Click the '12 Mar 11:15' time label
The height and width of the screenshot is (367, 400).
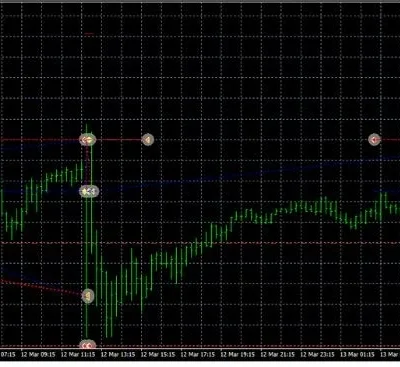[x=78, y=354]
